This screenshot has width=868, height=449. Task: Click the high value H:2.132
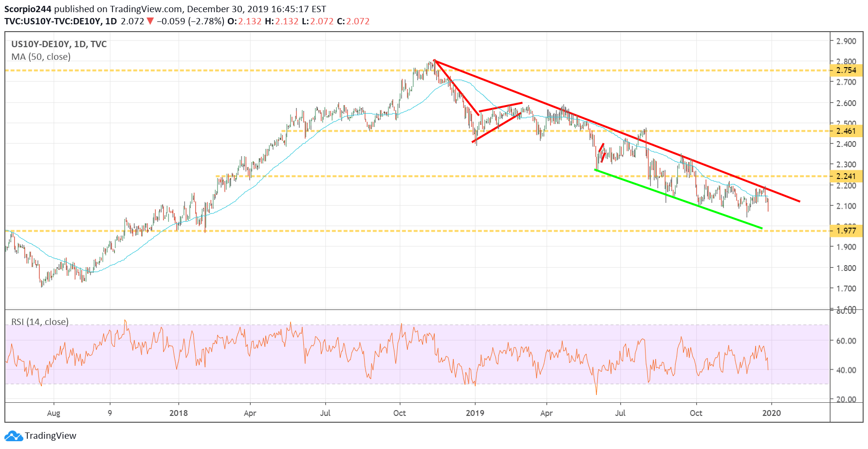[x=281, y=21]
